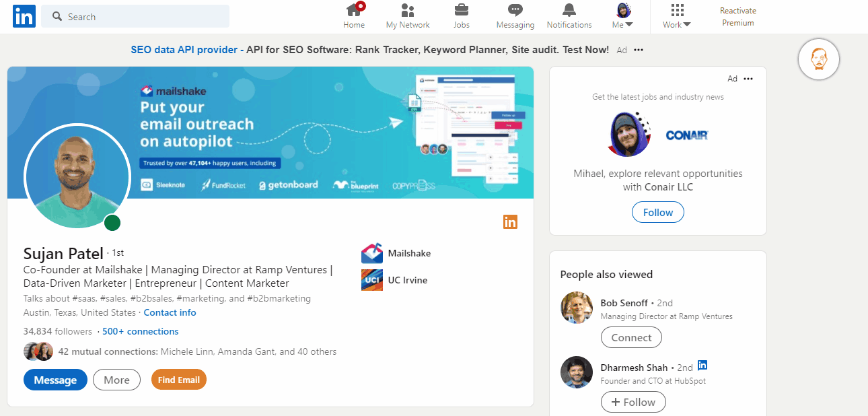Screen dimensions: 868x416
Task: Open 42 mutual connections list
Action: point(197,351)
